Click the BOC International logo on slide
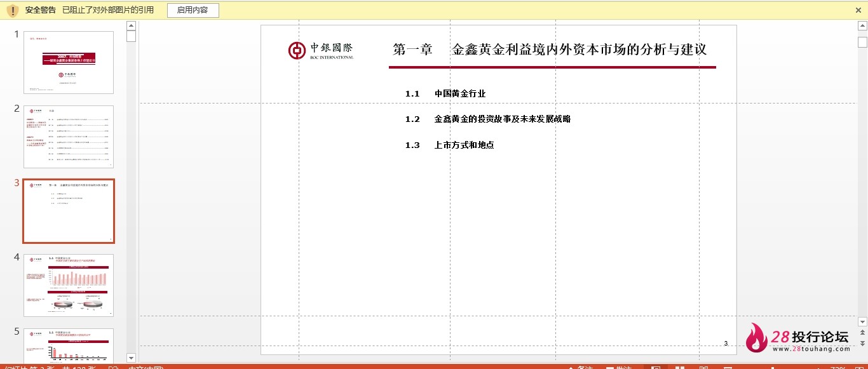 point(321,51)
